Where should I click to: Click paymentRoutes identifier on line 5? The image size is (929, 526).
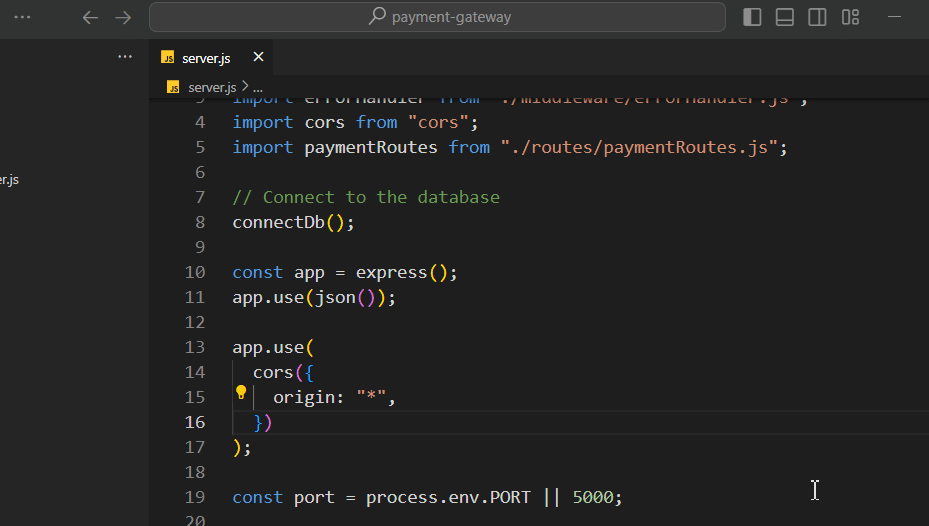tap(371, 147)
